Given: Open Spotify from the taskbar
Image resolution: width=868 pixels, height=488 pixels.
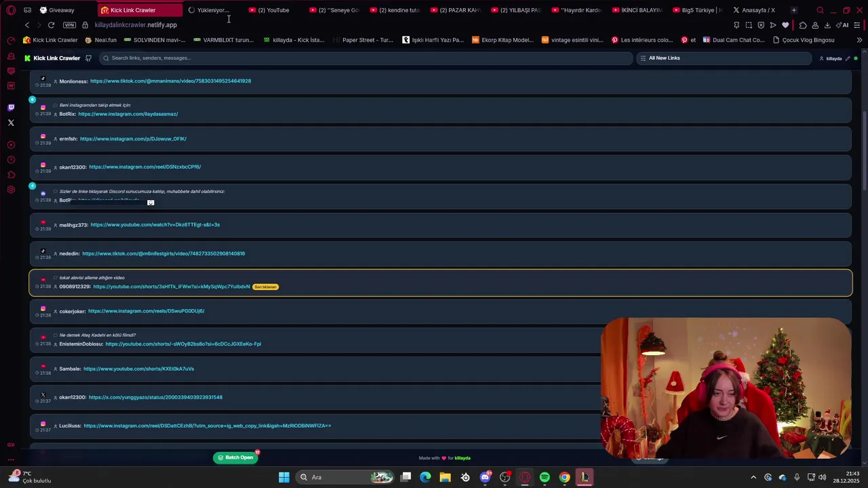Looking at the screenshot, I should [545, 477].
